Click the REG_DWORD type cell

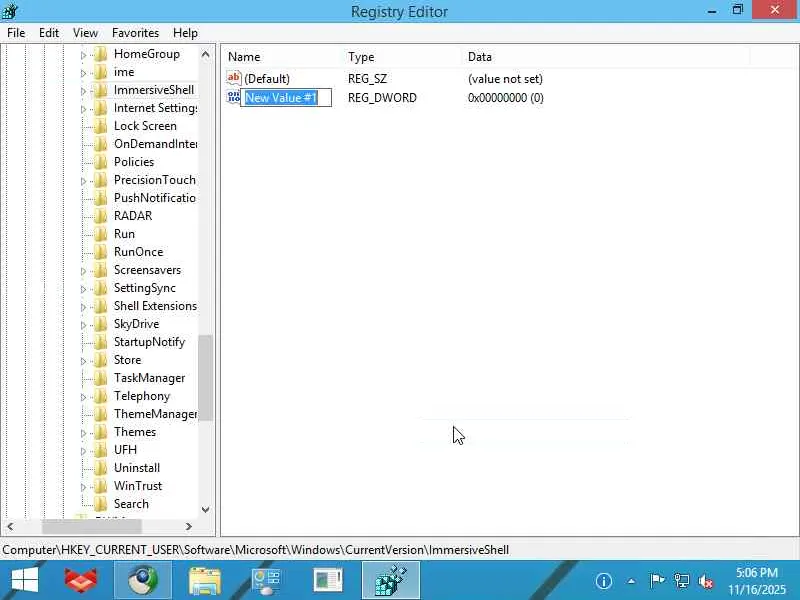click(382, 97)
